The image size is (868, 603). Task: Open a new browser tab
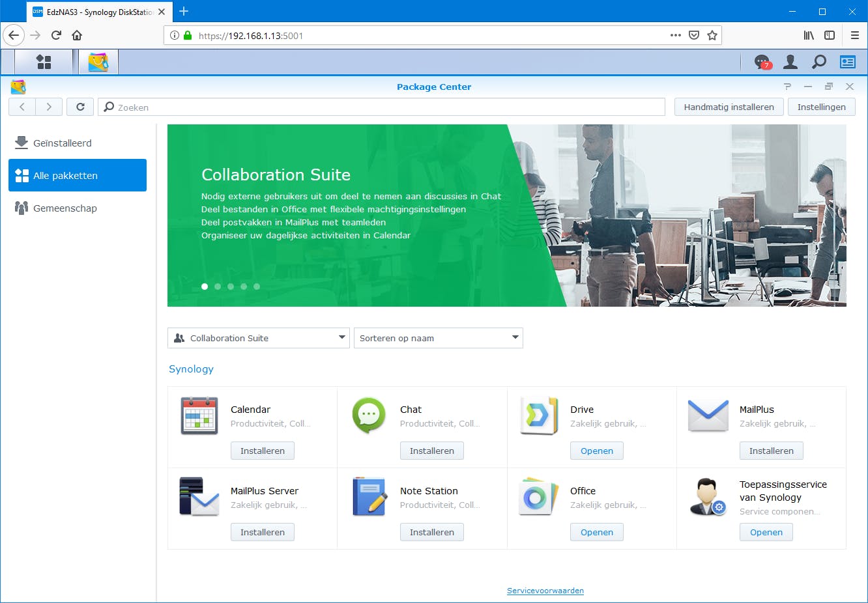pyautogui.click(x=184, y=11)
